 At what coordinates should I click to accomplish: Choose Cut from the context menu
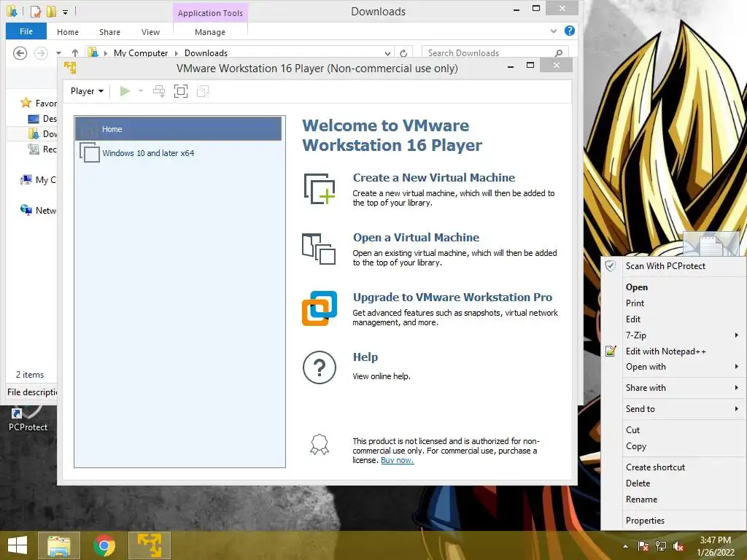pyautogui.click(x=673, y=430)
